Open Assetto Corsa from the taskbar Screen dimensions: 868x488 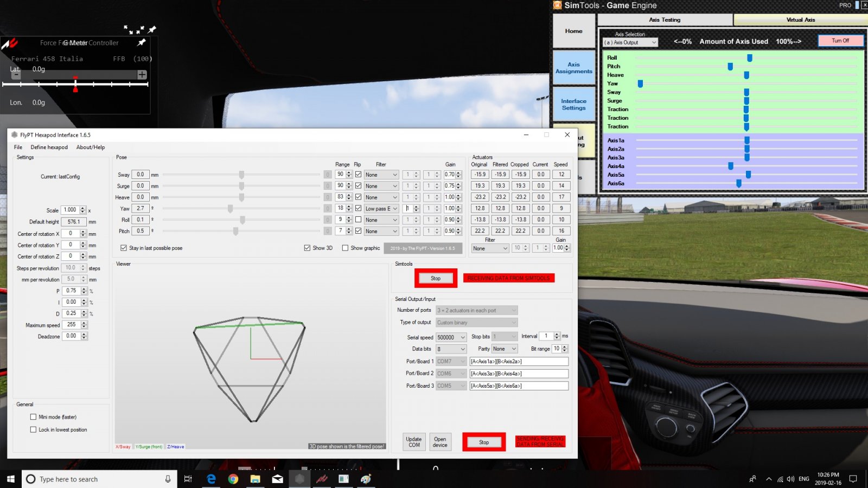point(322,479)
